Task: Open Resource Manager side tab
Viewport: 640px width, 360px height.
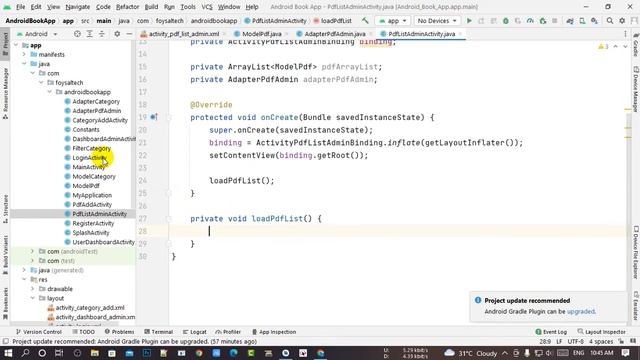Action: [x=5, y=93]
